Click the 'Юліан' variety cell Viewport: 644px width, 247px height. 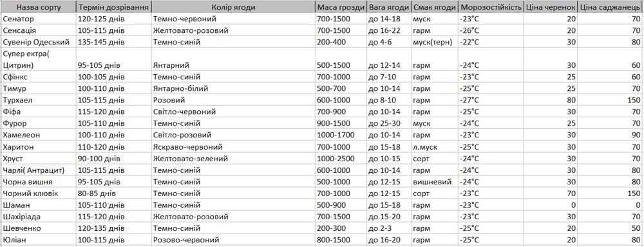tap(39, 240)
